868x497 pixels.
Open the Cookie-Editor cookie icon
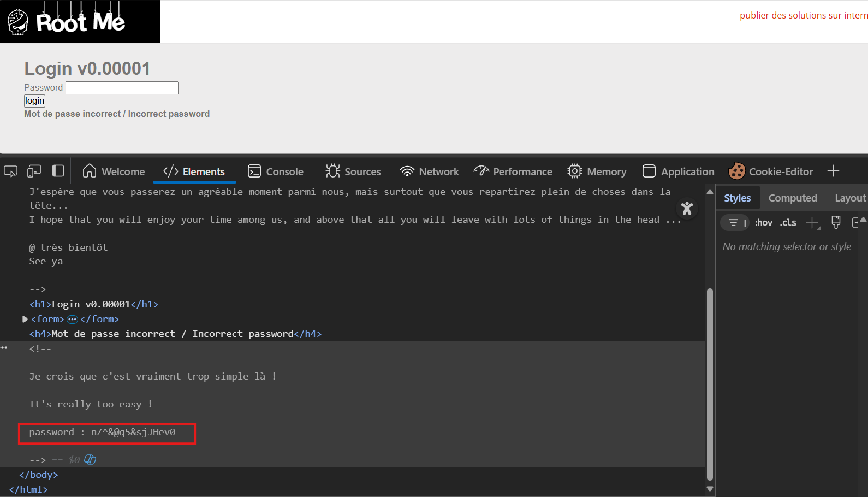pos(736,171)
